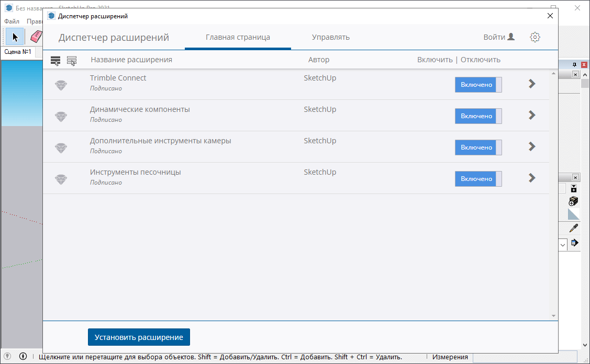Click the eyedropper sample paint icon
Viewport: 590px width, 364px height.
[x=574, y=229]
